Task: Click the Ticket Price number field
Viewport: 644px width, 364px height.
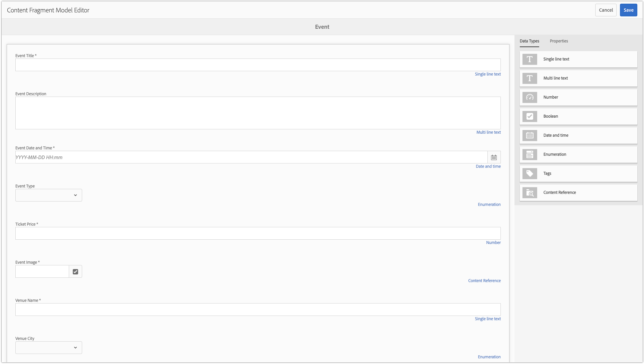Action: 258,233
